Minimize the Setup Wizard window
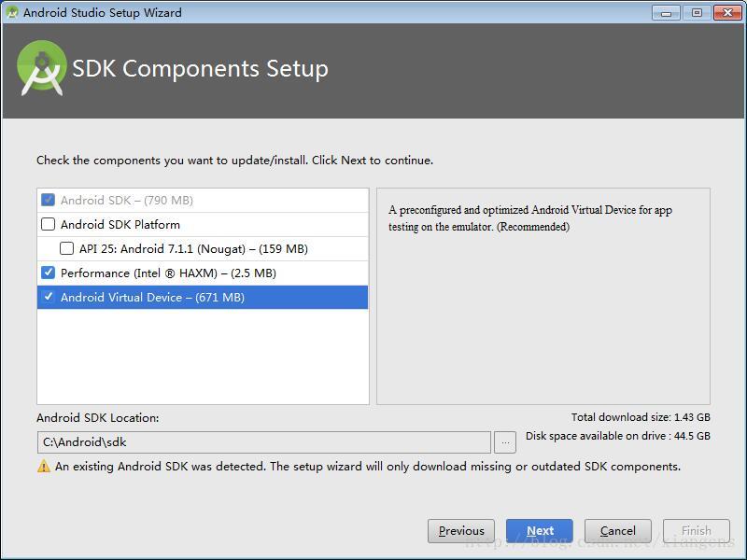This screenshot has width=747, height=560. 666,12
